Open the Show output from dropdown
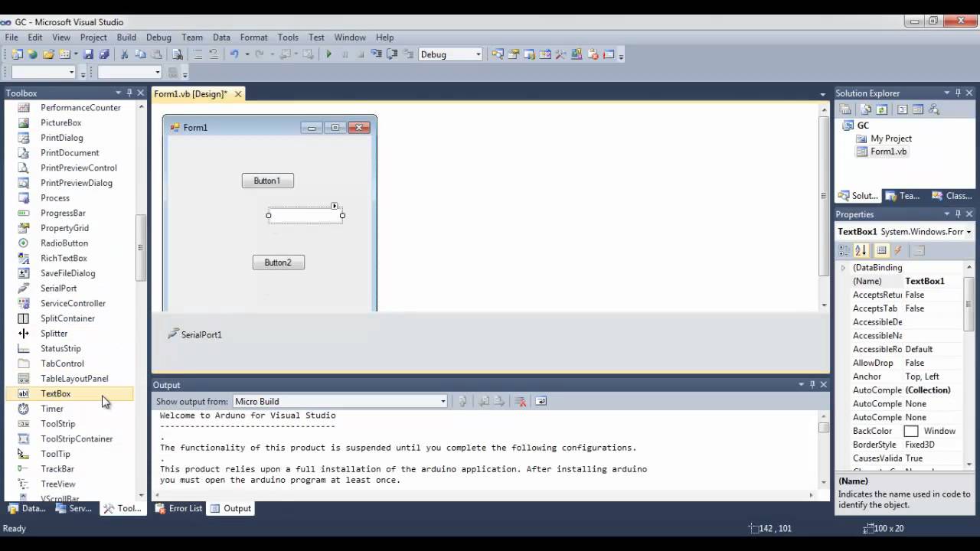980x551 pixels. click(443, 401)
